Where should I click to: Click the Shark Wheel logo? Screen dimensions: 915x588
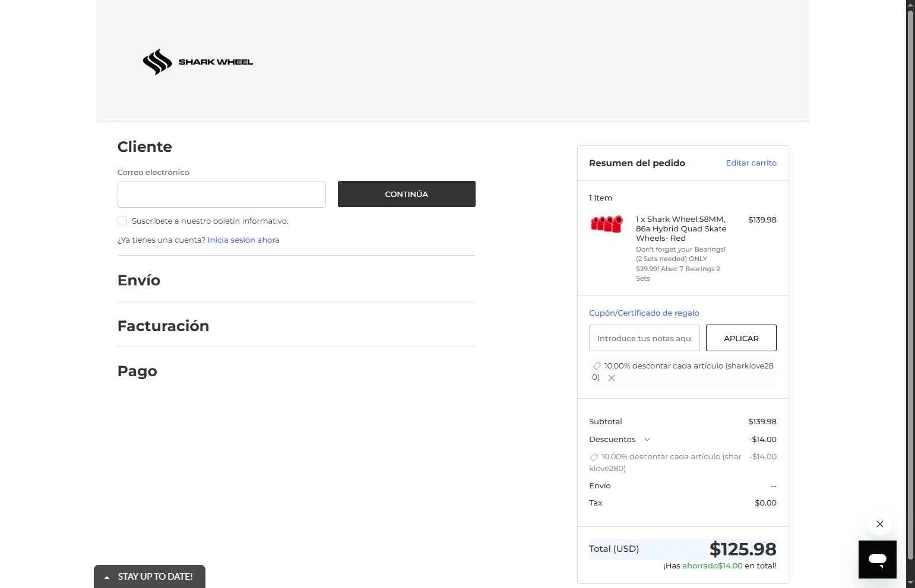(198, 62)
